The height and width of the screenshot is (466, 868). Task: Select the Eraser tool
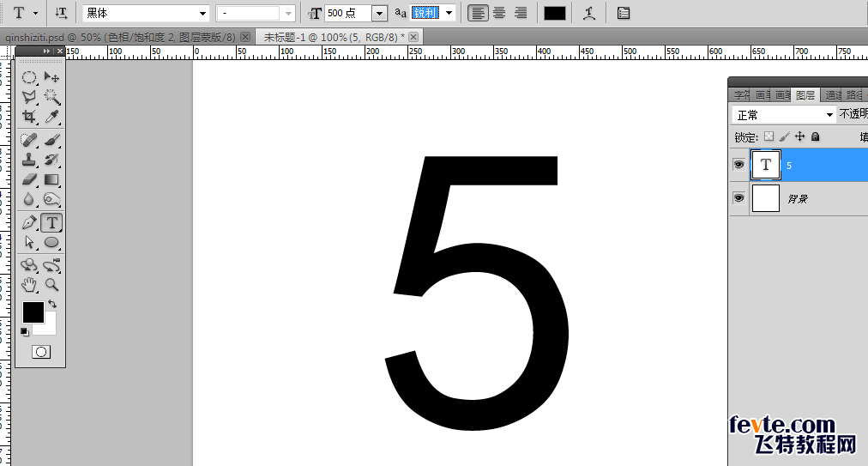[x=29, y=179]
